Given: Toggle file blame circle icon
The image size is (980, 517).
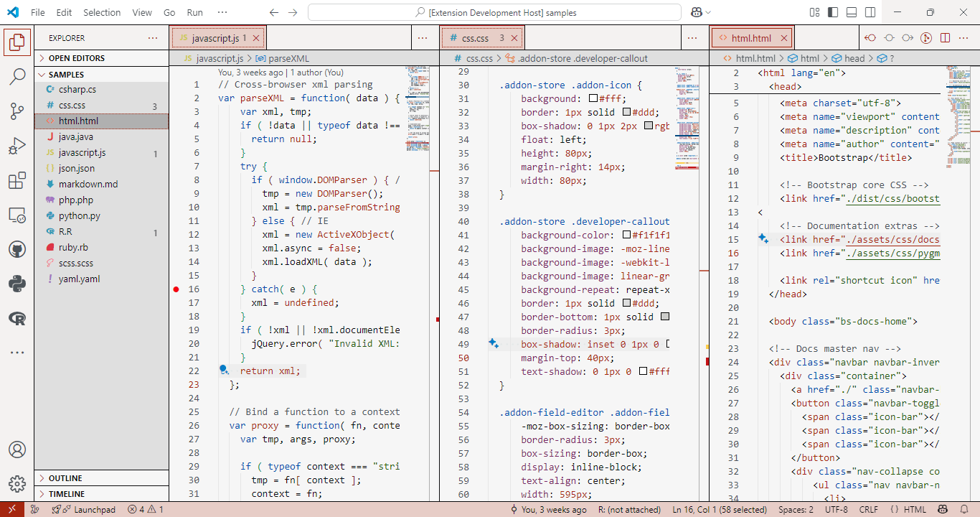Looking at the screenshot, I should coord(890,38).
